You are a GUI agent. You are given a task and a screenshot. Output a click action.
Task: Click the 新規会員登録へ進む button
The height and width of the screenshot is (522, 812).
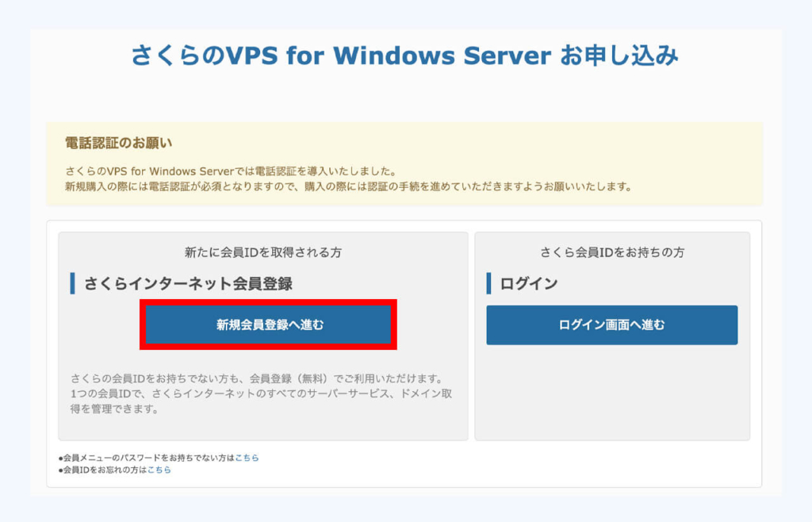[268, 324]
